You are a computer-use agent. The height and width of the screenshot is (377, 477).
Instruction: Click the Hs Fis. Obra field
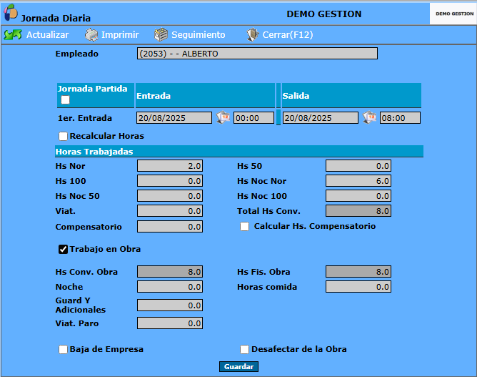358,272
